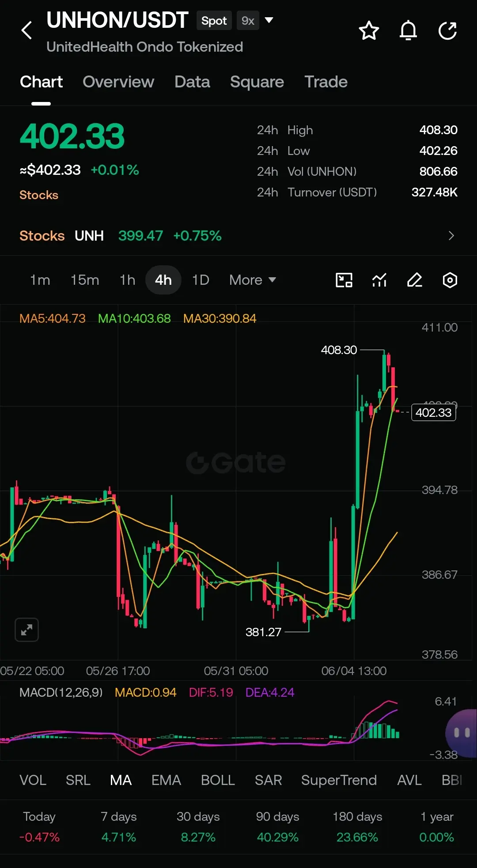
Task: Tap the 24h Turnover 327.48K value
Action: pyautogui.click(x=434, y=192)
